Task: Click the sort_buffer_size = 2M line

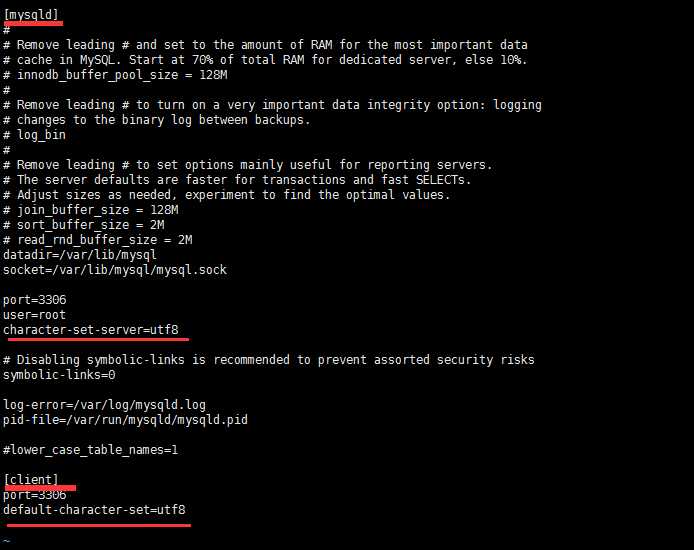Action: click(84, 225)
